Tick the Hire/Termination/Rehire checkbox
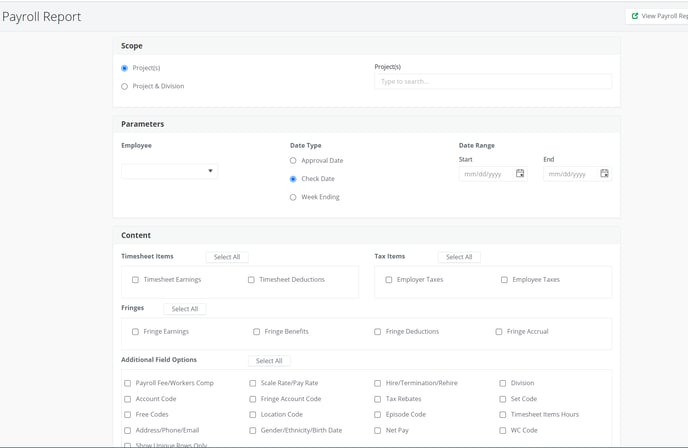Image resolution: width=688 pixels, height=448 pixels. pyautogui.click(x=377, y=383)
